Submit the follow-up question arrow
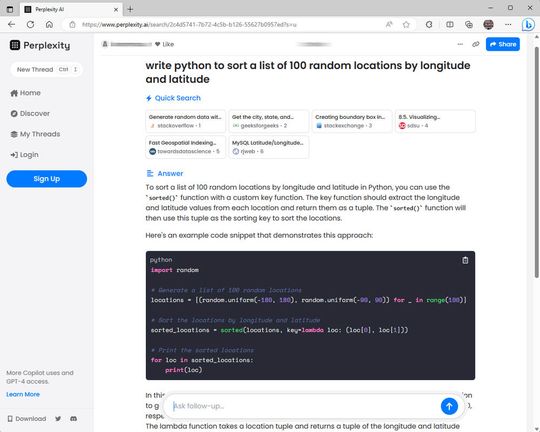Image resolution: width=540 pixels, height=432 pixels. point(449,406)
